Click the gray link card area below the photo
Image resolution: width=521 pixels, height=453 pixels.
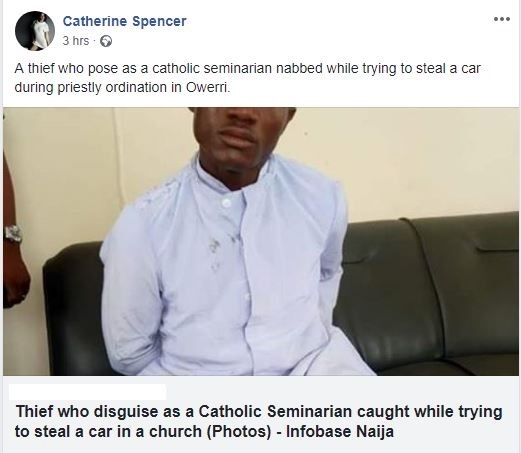(x=261, y=414)
